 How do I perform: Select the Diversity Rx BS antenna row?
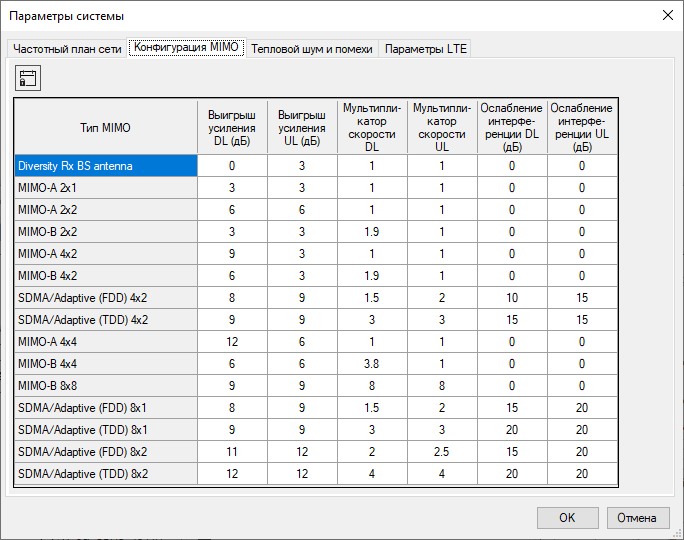105,166
